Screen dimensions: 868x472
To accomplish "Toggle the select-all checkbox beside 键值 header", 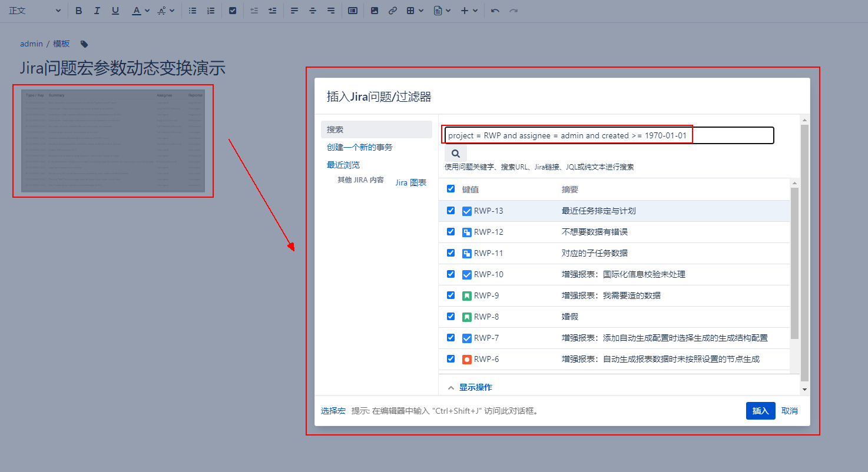I will coord(451,189).
